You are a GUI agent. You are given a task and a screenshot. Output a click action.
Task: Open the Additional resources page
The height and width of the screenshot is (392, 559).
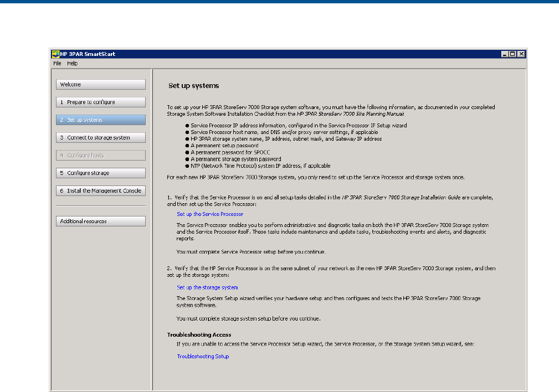pyautogui.click(x=101, y=221)
